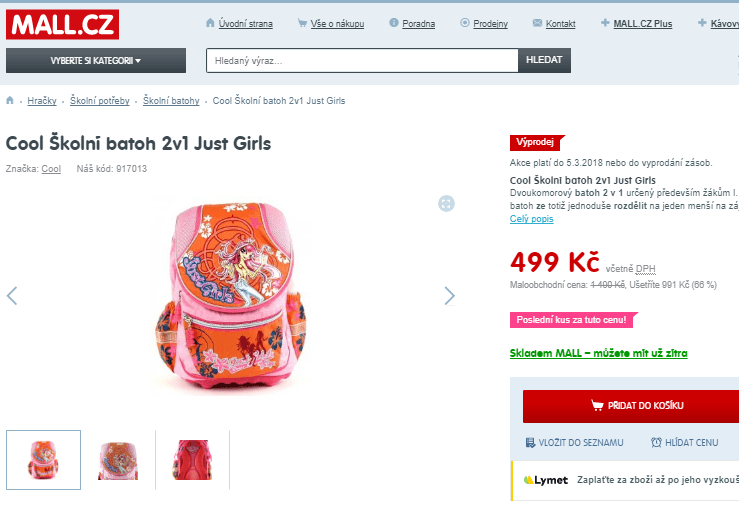This screenshot has width=739, height=519.
Task: Click the cart icon next to Vše o nákupu
Action: pyautogui.click(x=302, y=23)
